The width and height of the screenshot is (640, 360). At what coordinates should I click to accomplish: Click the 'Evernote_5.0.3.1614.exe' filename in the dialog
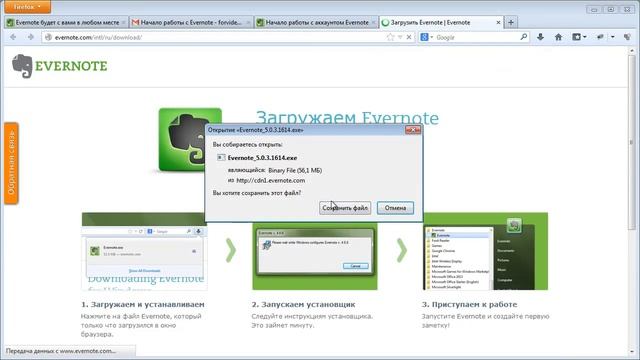pos(262,158)
